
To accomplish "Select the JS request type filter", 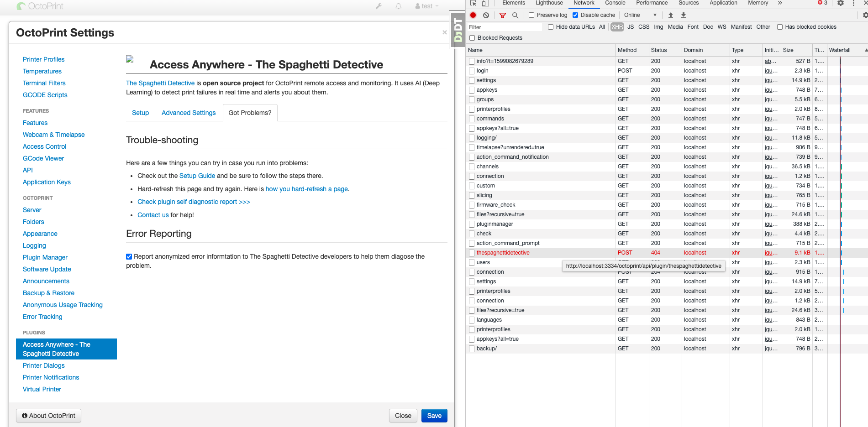I will pos(631,27).
